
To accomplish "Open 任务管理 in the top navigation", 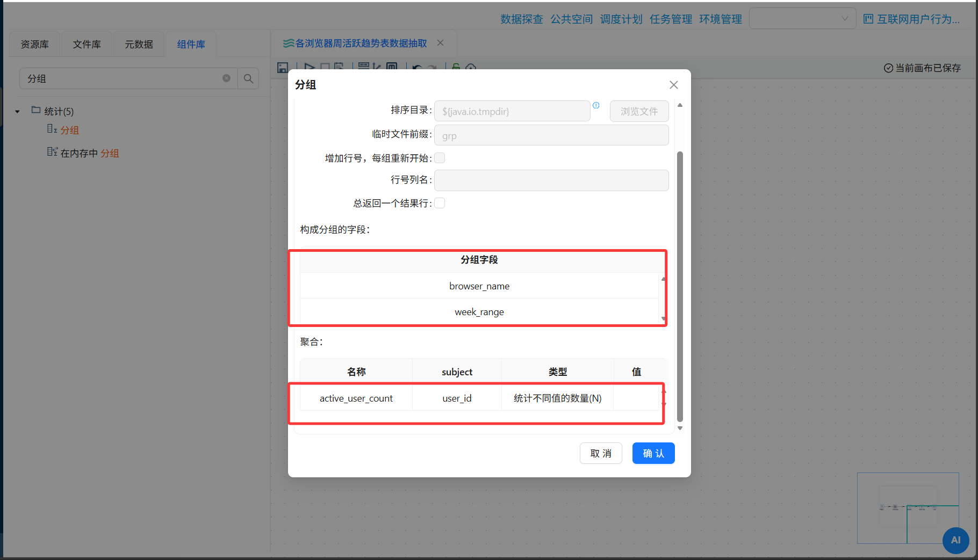I will pos(671,19).
